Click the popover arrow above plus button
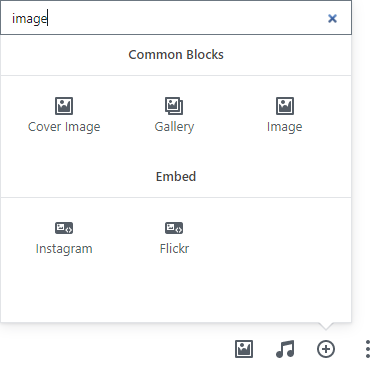Screen dimensions: 390x380 click(x=326, y=326)
